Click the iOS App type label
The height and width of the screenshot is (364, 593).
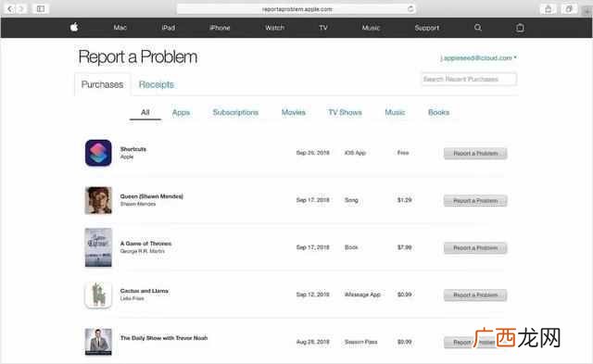(x=355, y=153)
